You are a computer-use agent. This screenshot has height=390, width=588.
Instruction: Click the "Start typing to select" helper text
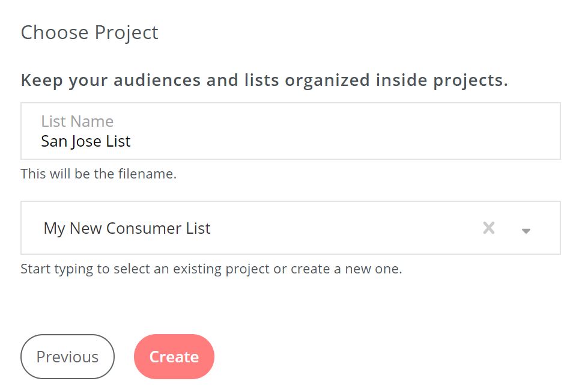click(x=211, y=269)
